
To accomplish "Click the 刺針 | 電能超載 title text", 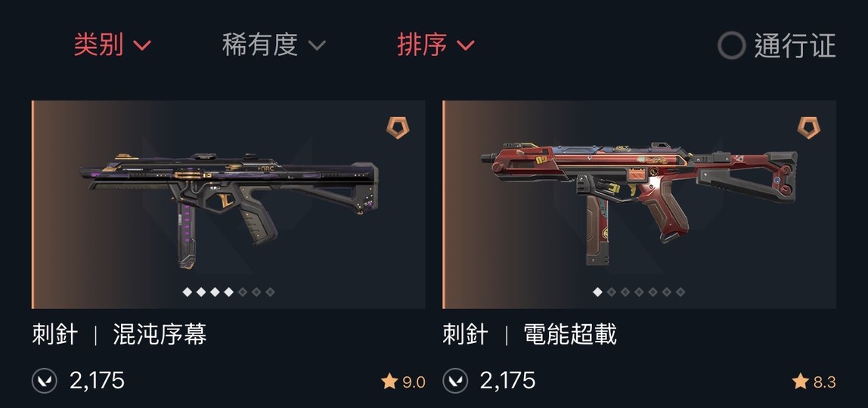I will [x=530, y=335].
